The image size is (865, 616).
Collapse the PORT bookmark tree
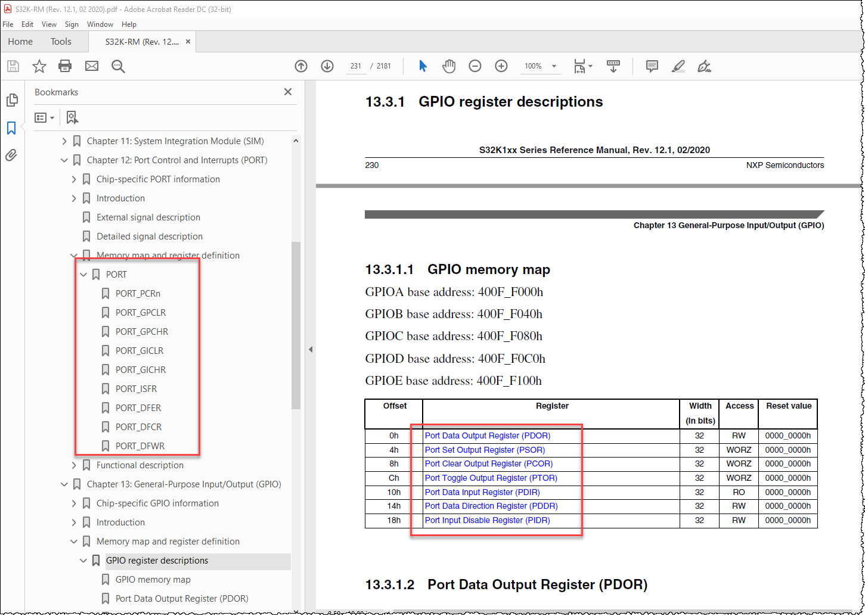click(x=83, y=274)
